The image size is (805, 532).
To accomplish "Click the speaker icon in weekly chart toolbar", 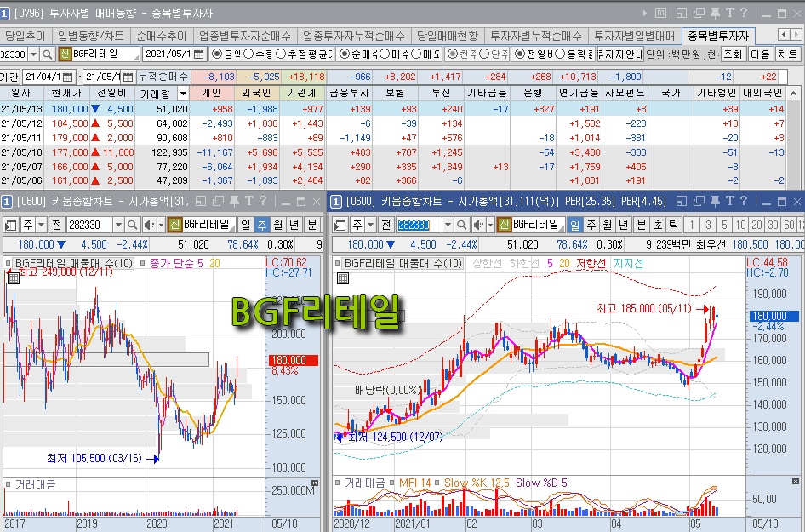I will click(x=148, y=225).
